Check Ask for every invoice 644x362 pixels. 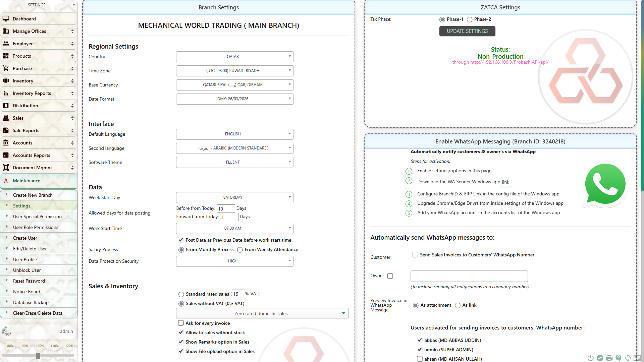[181, 323]
